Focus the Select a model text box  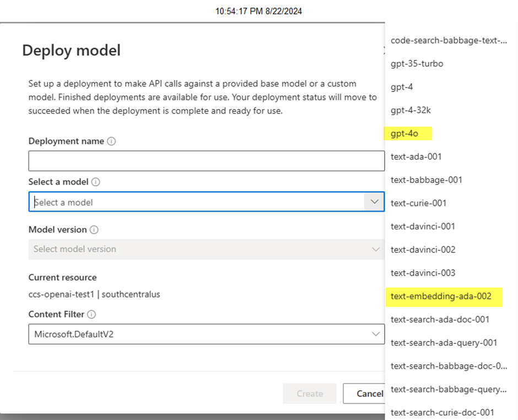click(197, 202)
